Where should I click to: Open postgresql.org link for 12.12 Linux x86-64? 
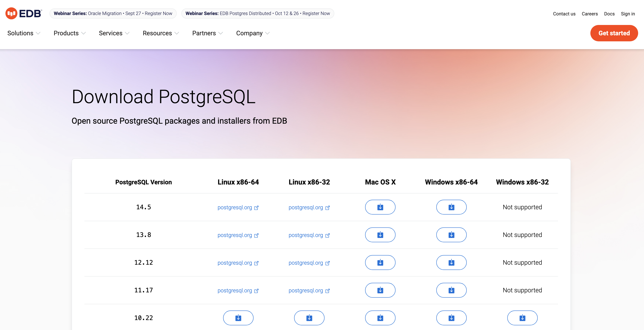(x=238, y=263)
